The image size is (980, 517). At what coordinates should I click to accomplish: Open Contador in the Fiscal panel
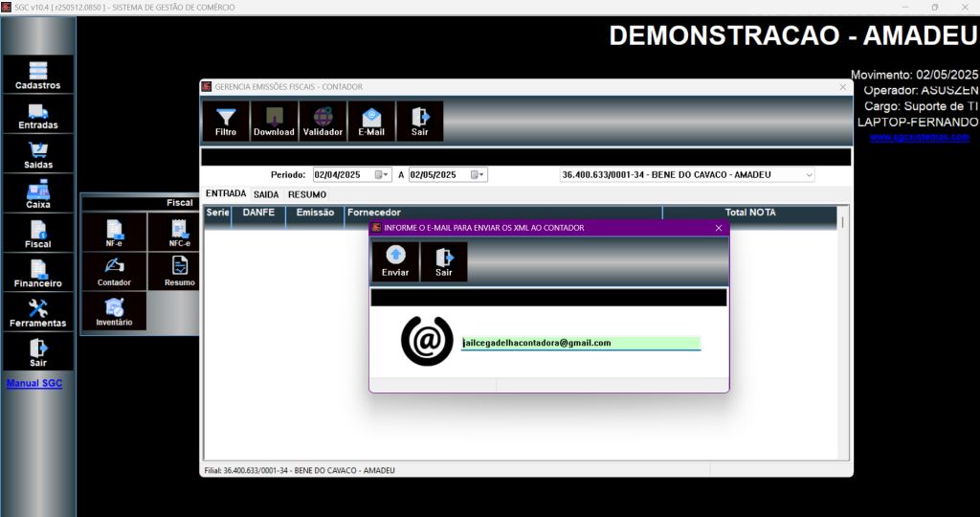click(115, 271)
